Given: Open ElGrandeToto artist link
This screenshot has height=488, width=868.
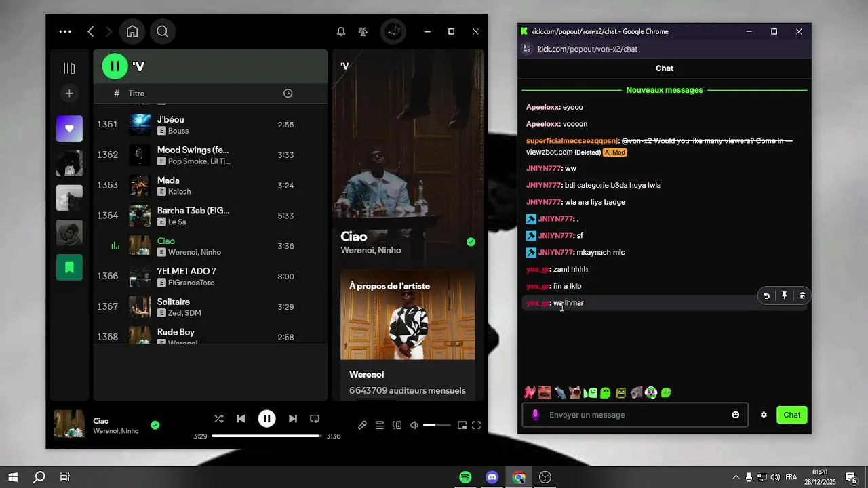Looking at the screenshot, I should coord(191,283).
